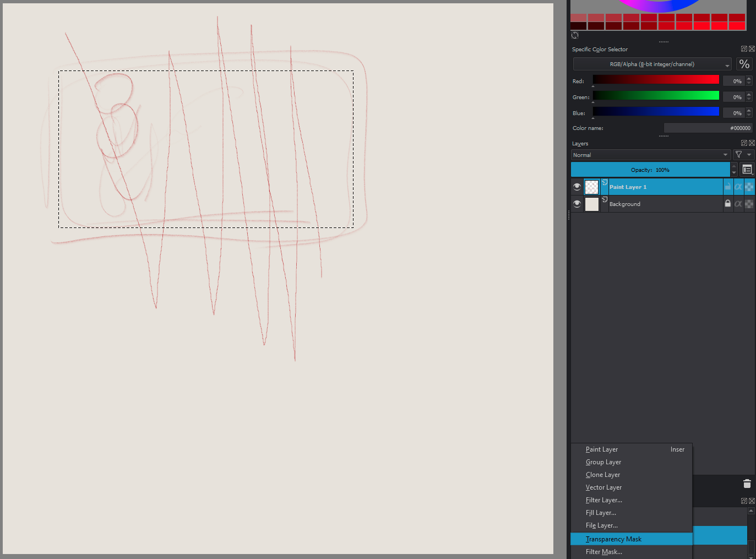The height and width of the screenshot is (559, 756).
Task: Open the layer thumbnail view options icon
Action: coord(747,170)
